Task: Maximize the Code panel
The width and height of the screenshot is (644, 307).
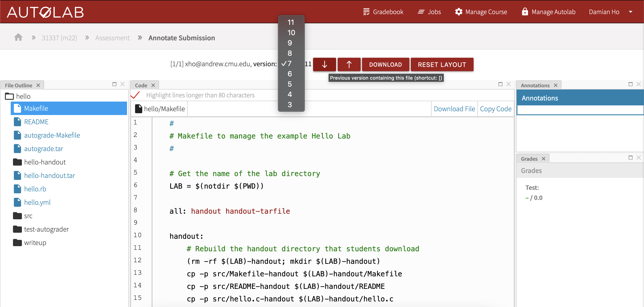Action: click(x=500, y=84)
